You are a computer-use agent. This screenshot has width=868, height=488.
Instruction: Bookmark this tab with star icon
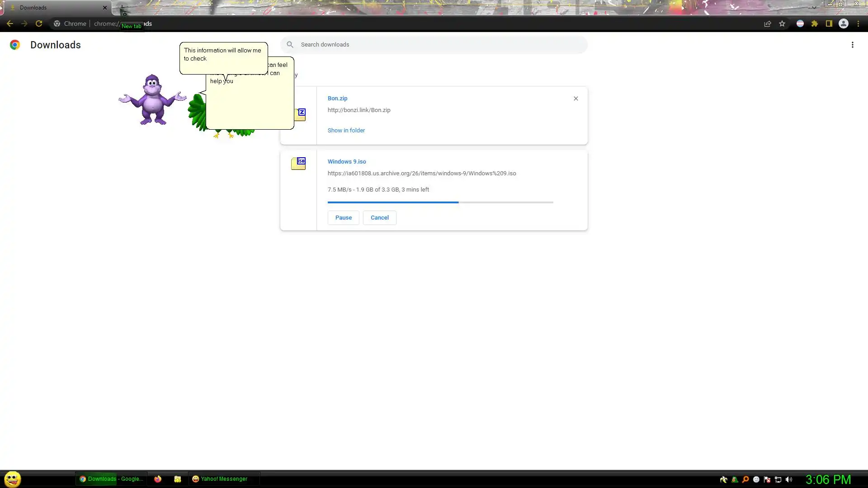click(x=782, y=23)
